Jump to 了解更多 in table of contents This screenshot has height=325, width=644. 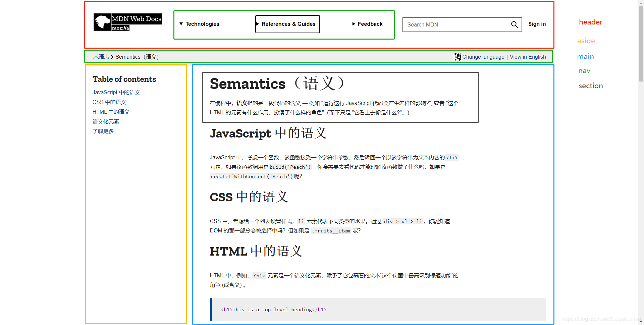click(x=103, y=131)
